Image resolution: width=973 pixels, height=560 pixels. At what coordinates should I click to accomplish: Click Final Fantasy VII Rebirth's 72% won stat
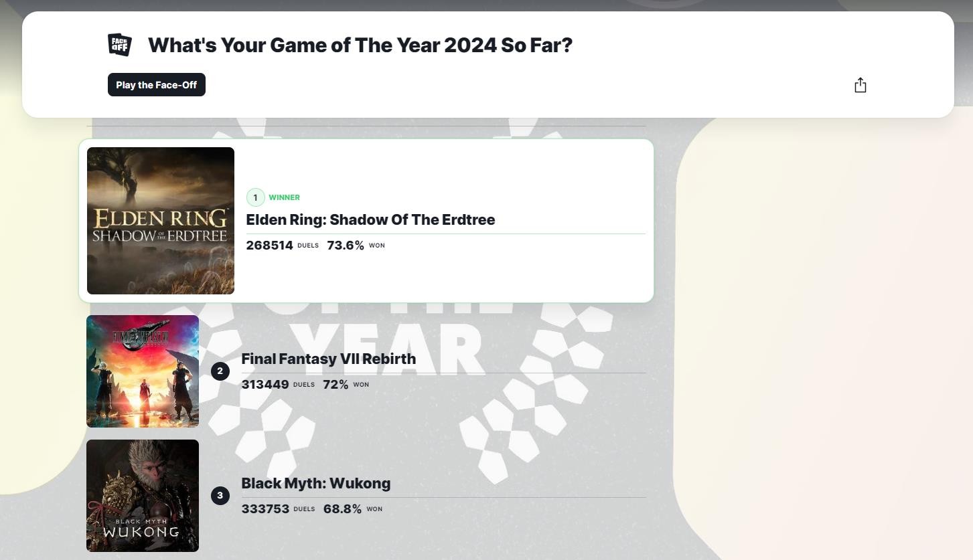(x=335, y=385)
